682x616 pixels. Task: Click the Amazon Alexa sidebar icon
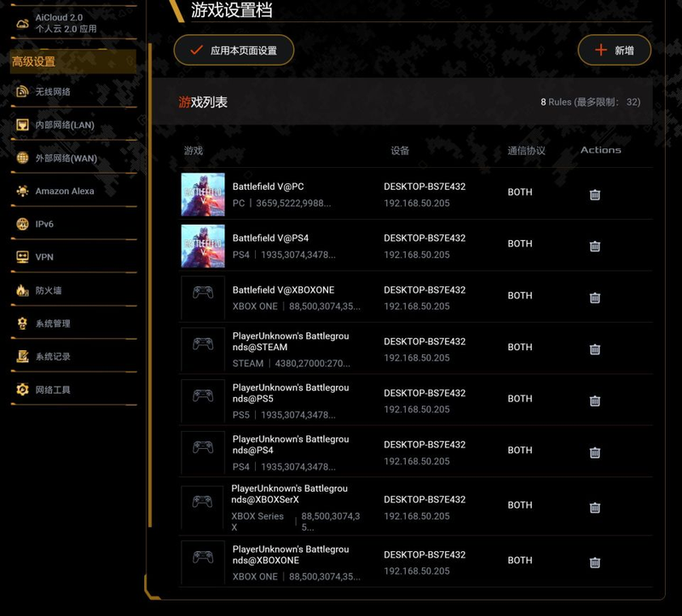(x=22, y=191)
